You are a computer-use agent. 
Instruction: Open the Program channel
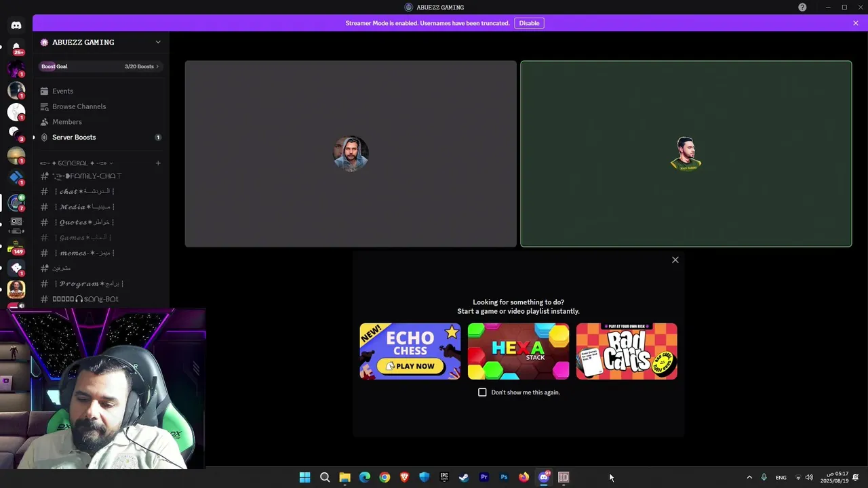point(101,284)
